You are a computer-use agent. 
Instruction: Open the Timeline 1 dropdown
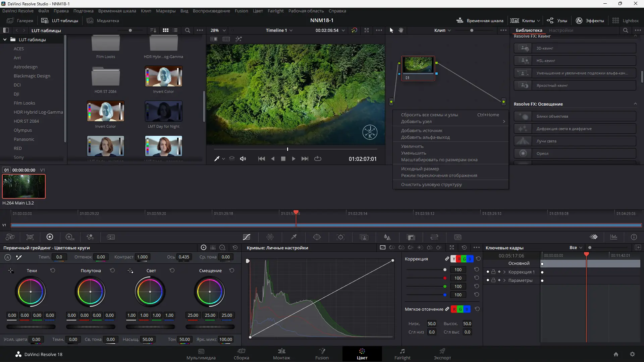[279, 30]
